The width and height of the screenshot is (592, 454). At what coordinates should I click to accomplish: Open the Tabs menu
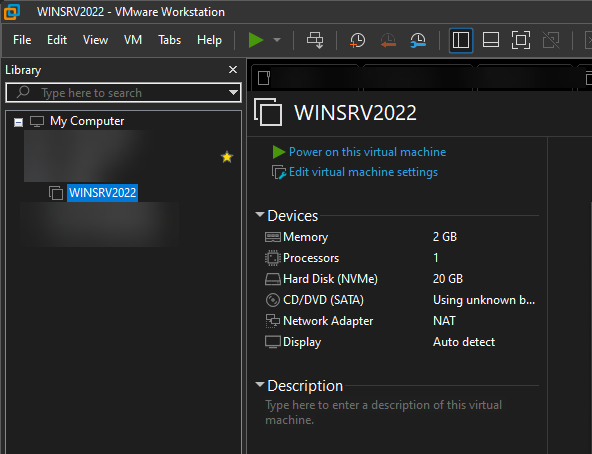pos(170,40)
